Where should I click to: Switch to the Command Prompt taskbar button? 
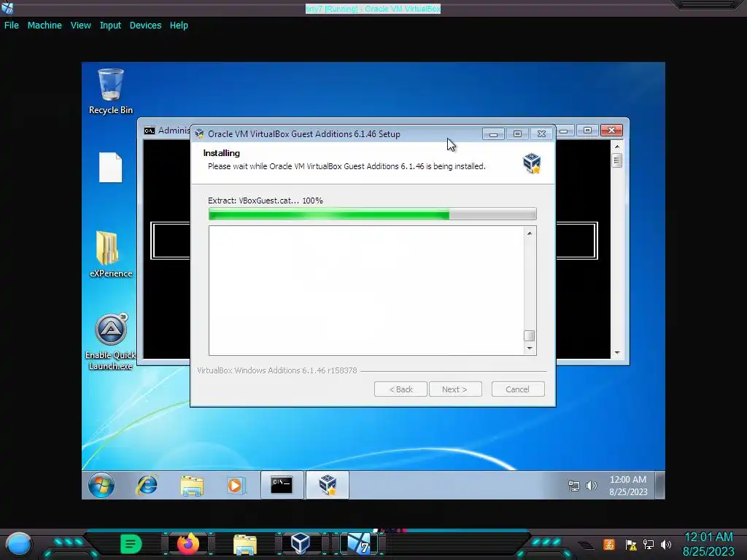tap(282, 485)
